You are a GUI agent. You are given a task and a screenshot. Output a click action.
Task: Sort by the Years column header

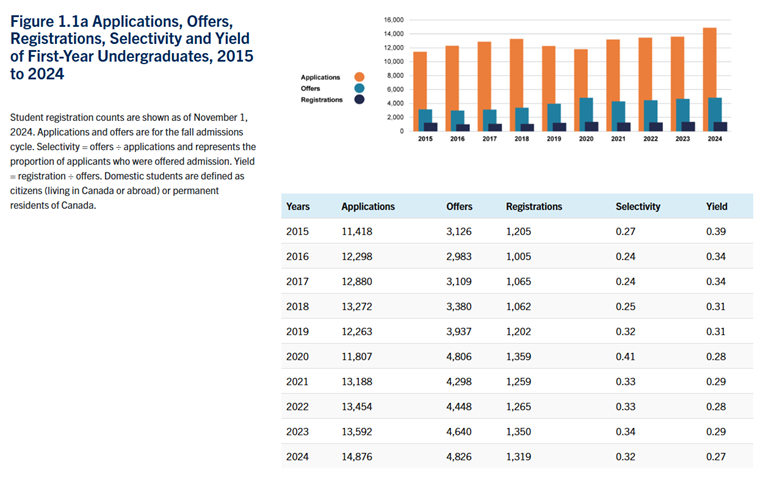pyautogui.click(x=297, y=207)
